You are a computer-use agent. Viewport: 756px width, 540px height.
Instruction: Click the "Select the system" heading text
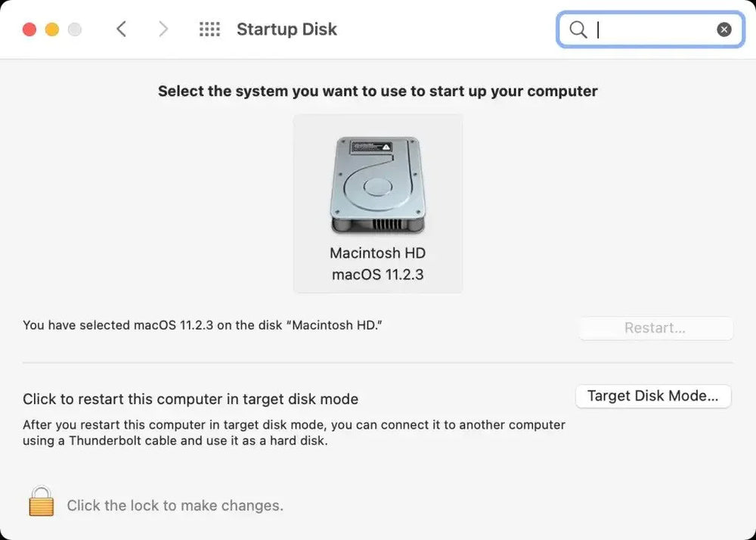[377, 92]
